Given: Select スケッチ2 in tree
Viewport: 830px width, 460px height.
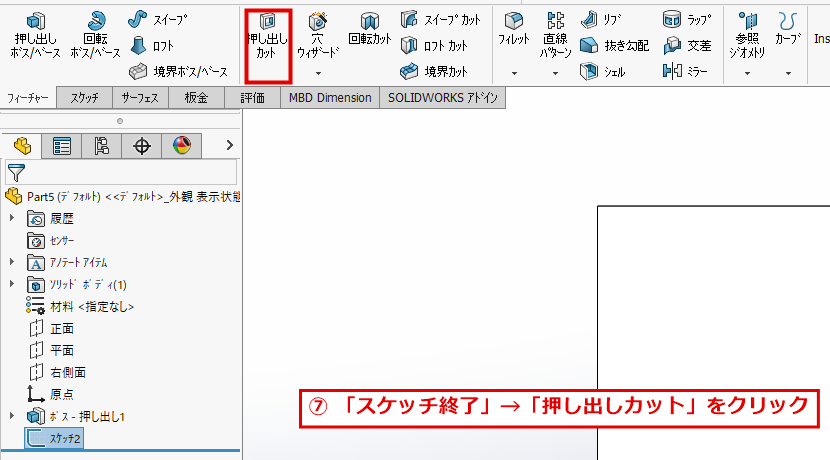Looking at the screenshot, I should [x=54, y=438].
